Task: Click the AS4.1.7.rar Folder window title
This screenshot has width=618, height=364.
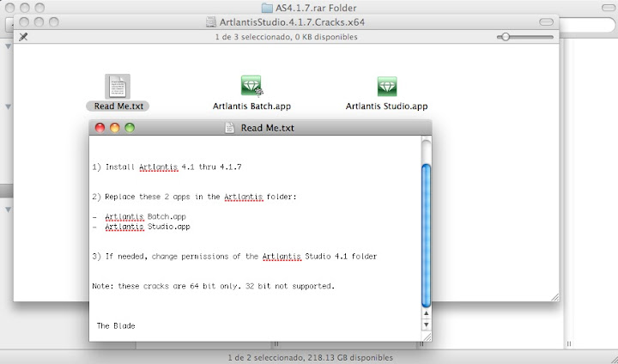Action: point(316,8)
